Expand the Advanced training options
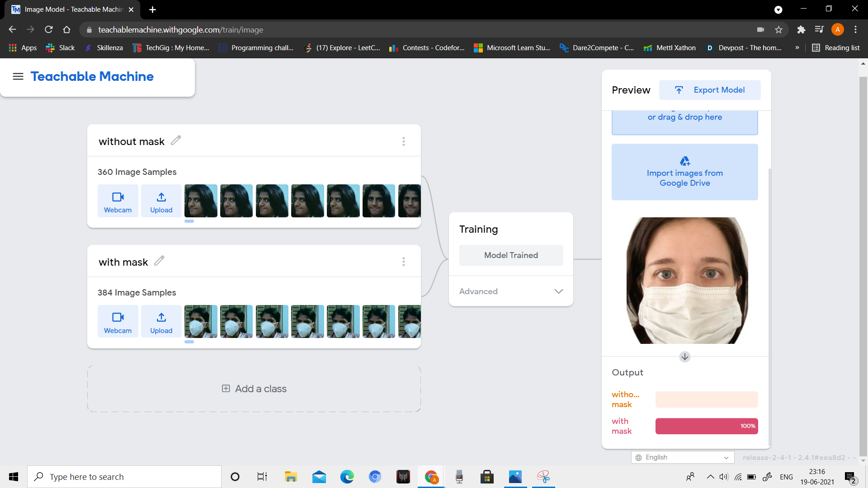The width and height of the screenshot is (868, 488). [511, 291]
